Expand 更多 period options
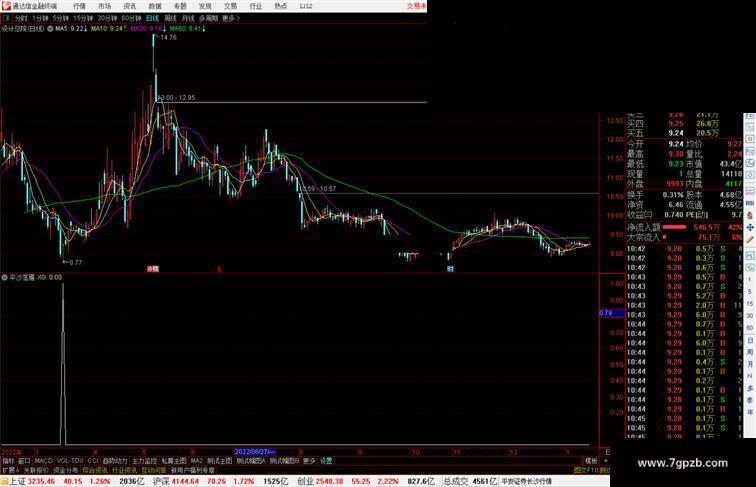756x487 pixels. coord(230,18)
